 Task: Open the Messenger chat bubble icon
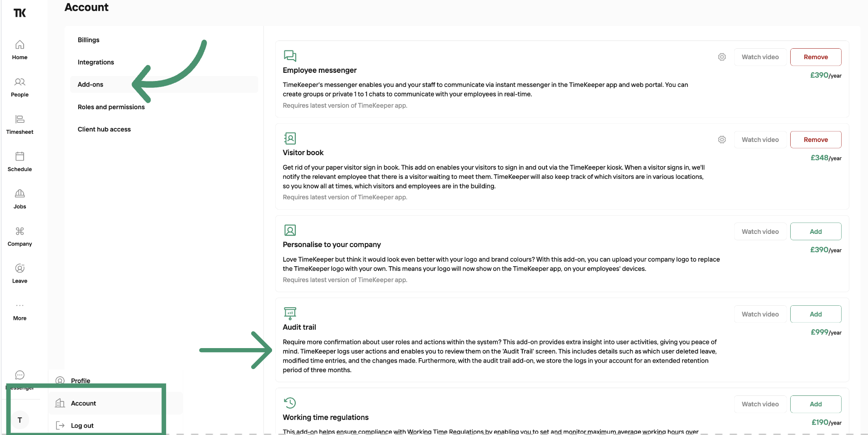click(x=20, y=375)
